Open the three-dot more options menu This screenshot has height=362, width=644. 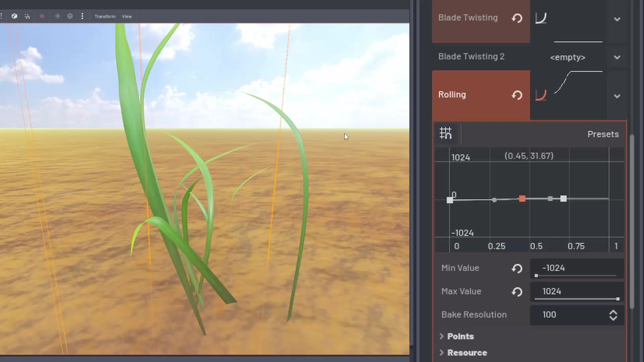(82, 16)
